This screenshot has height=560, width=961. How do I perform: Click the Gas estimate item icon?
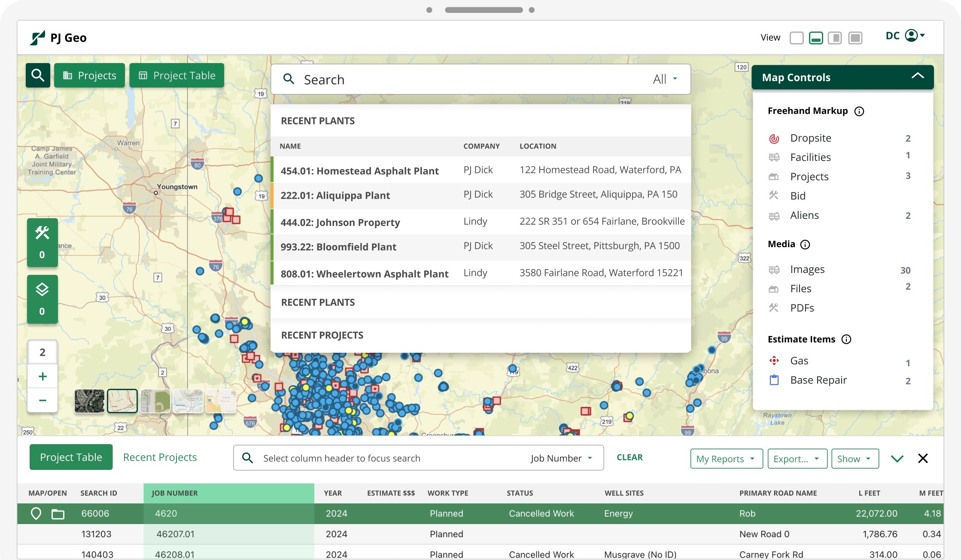774,360
